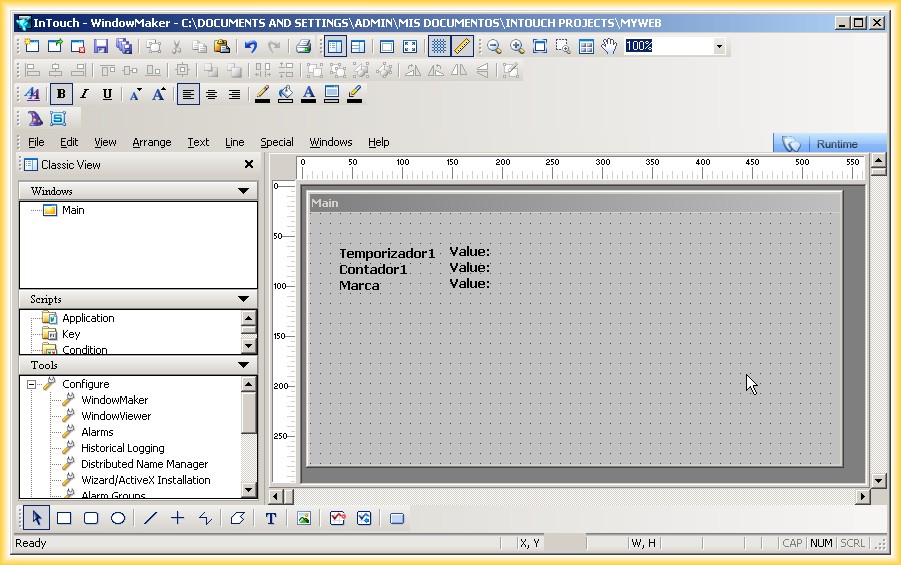Close the Classic View panel

coord(249,165)
